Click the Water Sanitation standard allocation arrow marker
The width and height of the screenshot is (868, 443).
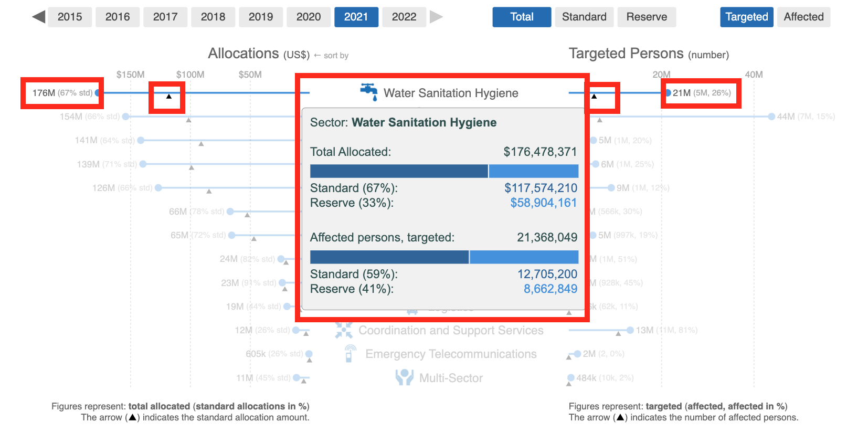click(x=169, y=97)
